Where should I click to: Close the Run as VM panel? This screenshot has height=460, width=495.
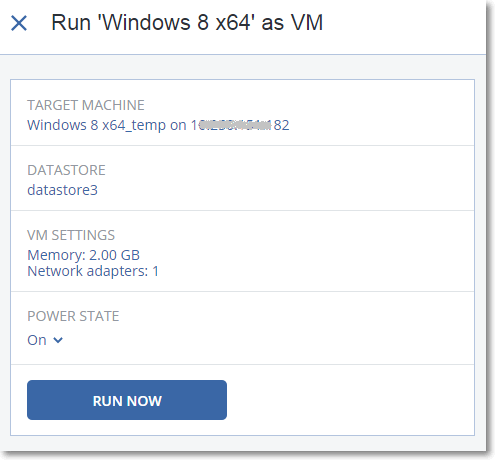click(x=19, y=23)
